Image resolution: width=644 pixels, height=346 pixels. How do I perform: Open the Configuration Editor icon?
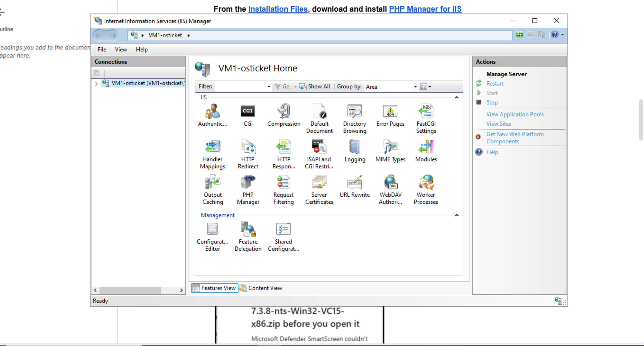[x=212, y=229]
